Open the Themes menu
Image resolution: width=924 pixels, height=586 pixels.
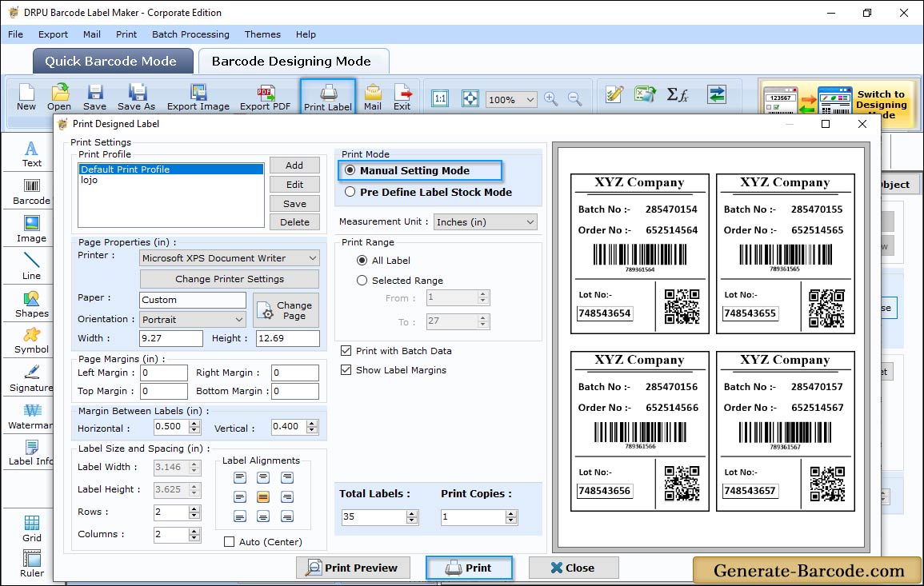262,34
